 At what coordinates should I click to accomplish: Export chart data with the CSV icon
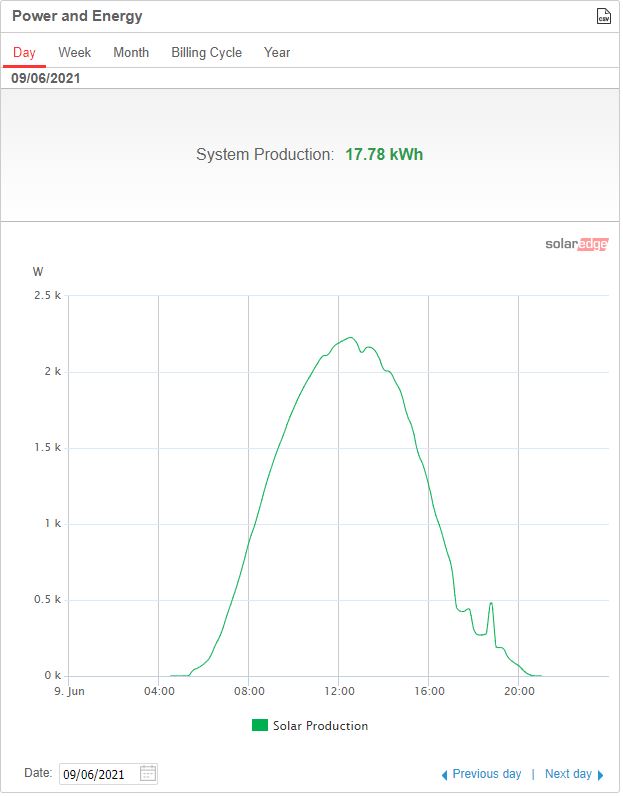(606, 16)
